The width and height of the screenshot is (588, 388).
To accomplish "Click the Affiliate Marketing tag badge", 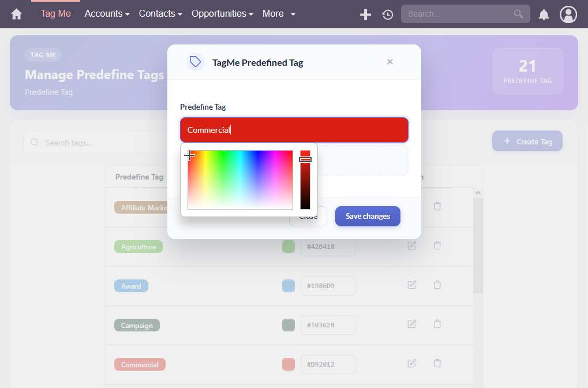I will coord(141,207).
